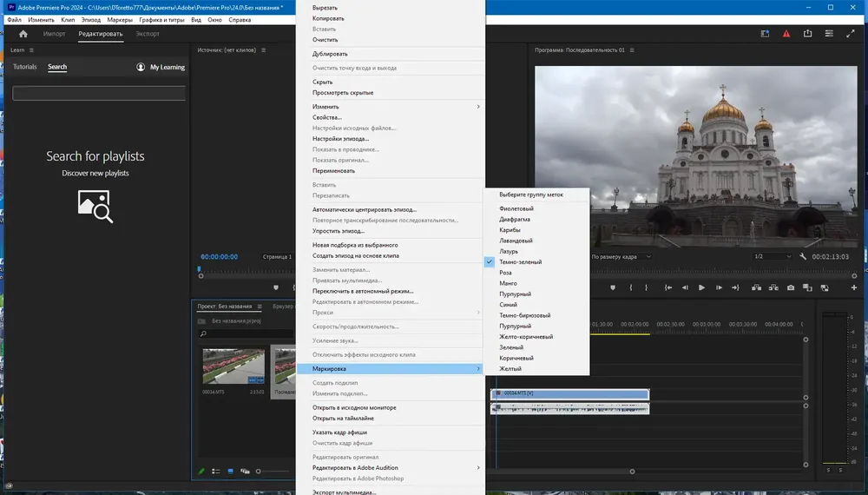Open the Workspaces list icon
The width and height of the screenshot is (868, 495).
pyautogui.click(x=829, y=34)
